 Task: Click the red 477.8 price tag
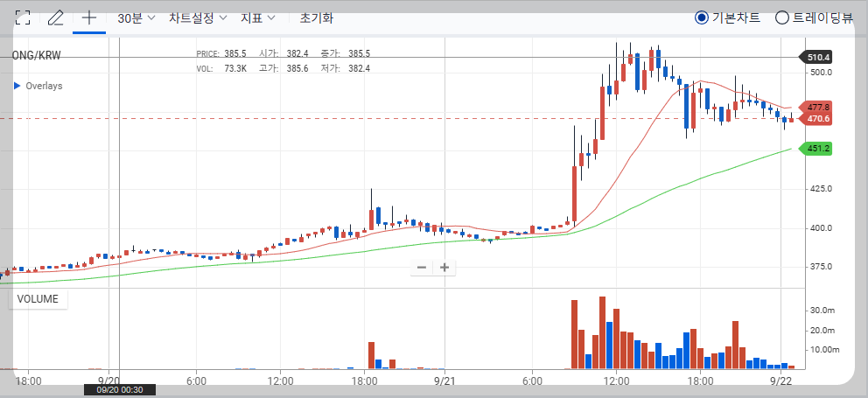pyautogui.click(x=816, y=108)
